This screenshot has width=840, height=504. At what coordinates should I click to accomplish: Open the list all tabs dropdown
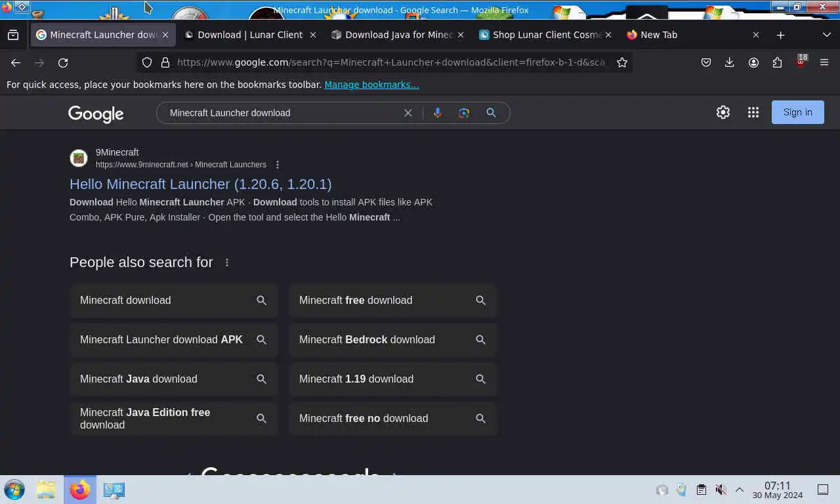(826, 35)
